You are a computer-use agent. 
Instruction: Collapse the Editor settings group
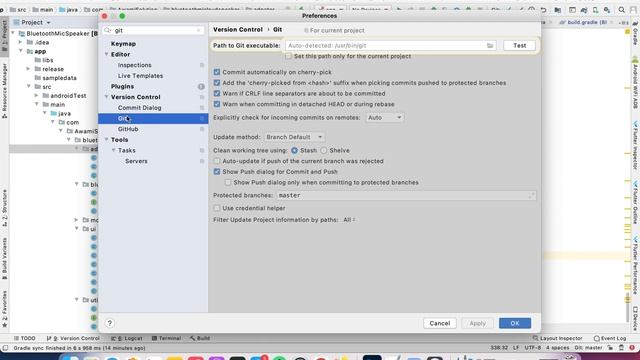106,54
